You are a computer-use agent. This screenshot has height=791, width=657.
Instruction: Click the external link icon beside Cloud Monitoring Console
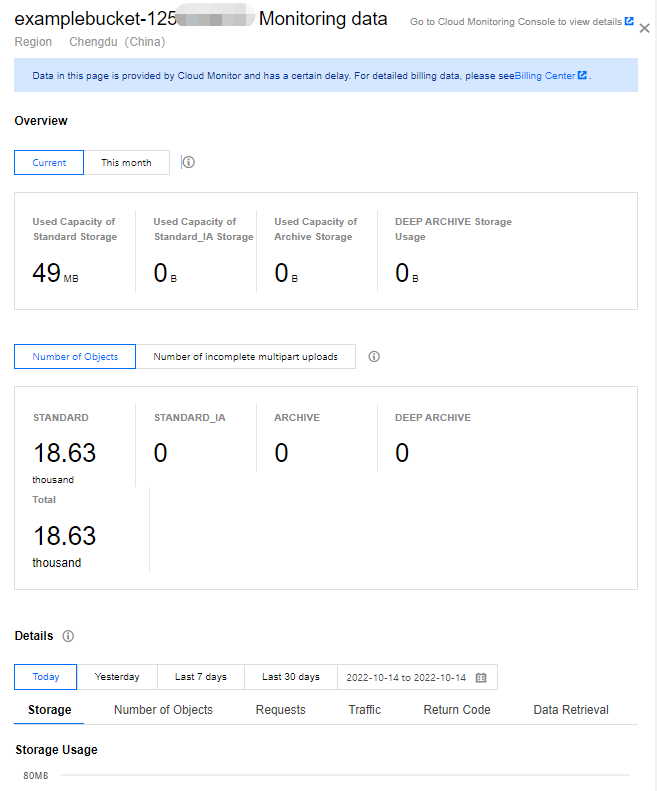629,21
